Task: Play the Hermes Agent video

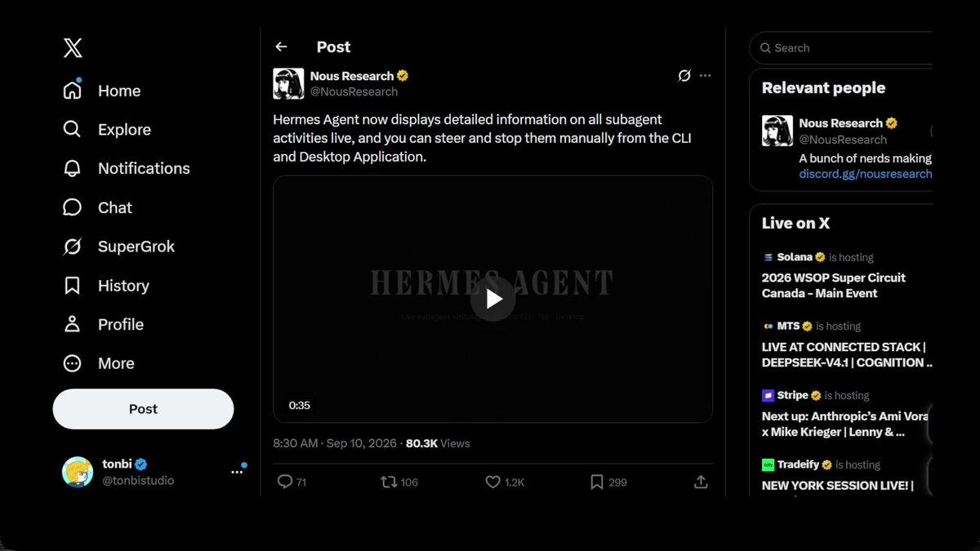Action: click(x=493, y=299)
